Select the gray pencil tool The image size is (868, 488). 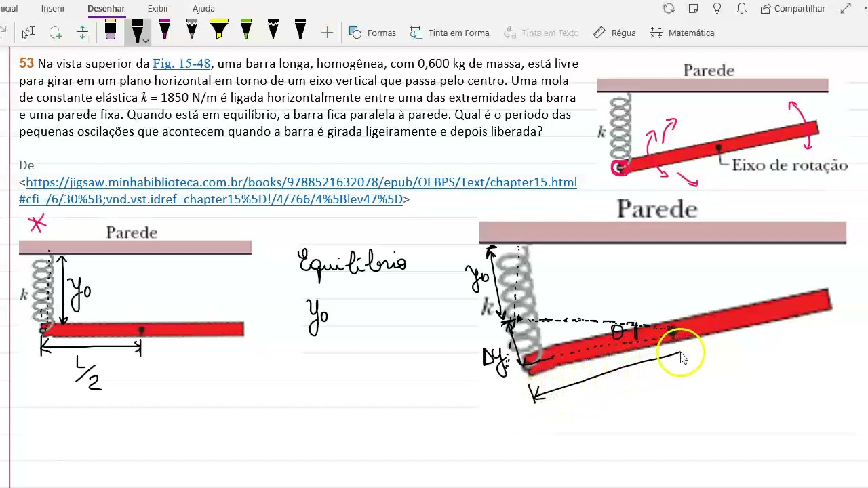(192, 30)
